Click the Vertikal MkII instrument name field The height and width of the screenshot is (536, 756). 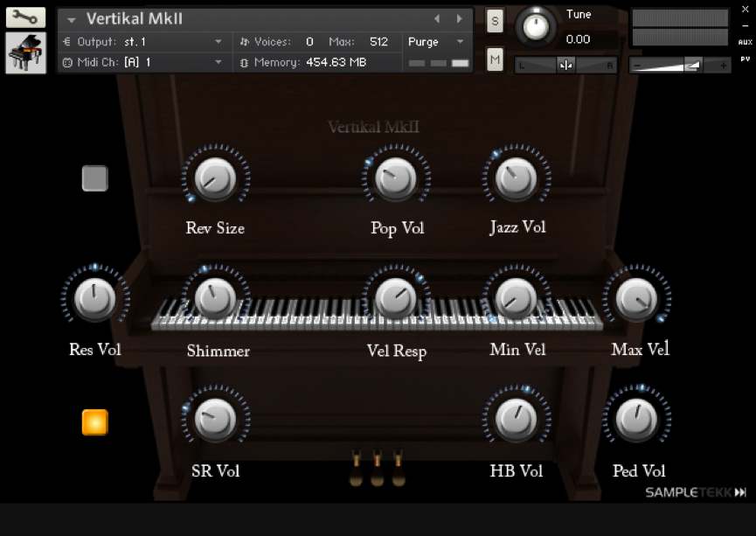[x=135, y=19]
